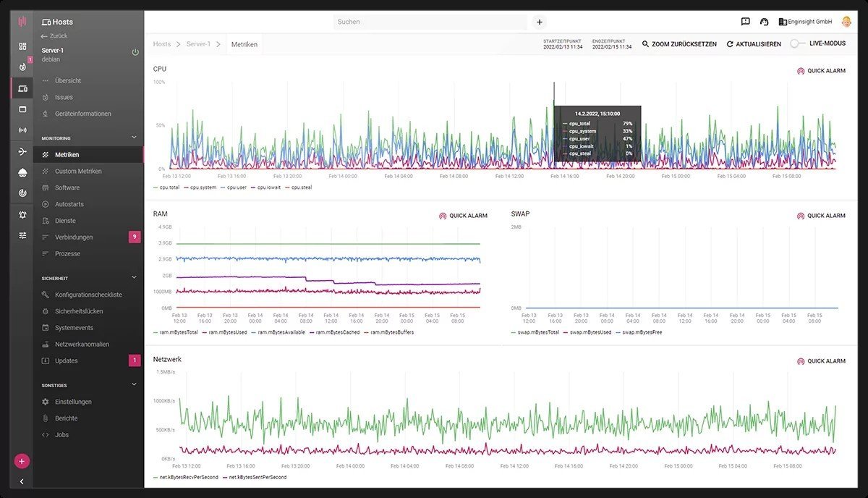Open the alarm bell icon in rail
The height and width of the screenshot is (498, 868).
pyautogui.click(x=22, y=215)
